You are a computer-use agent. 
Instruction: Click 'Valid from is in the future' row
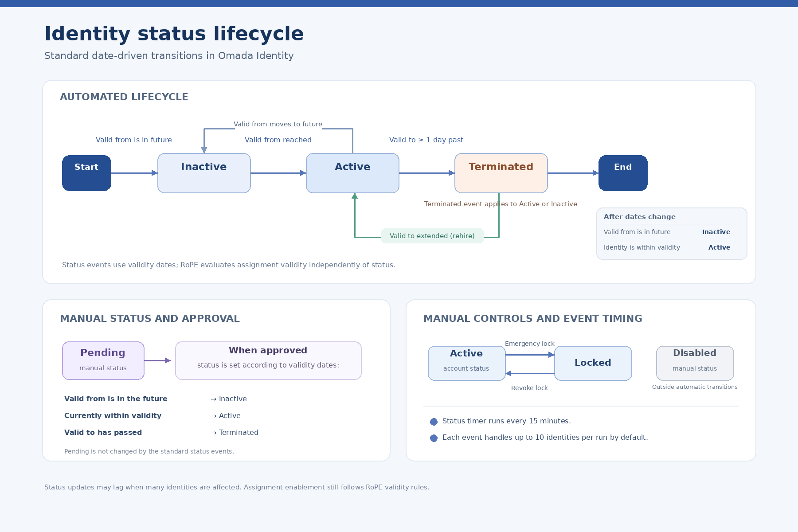click(x=156, y=399)
